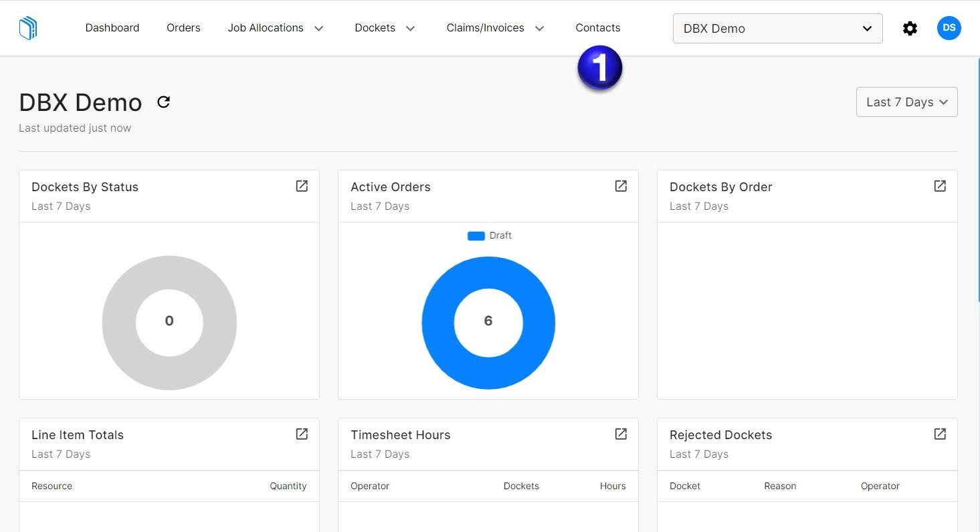Click the Operator header in Rejected Dockets
The height and width of the screenshot is (532, 980).
(x=880, y=486)
